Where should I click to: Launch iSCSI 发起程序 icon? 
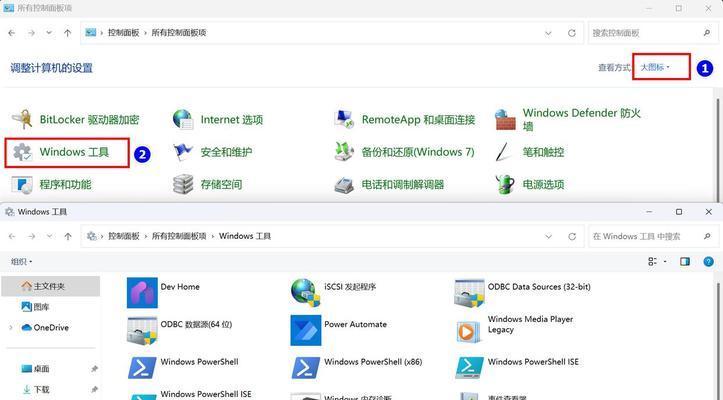coord(305,293)
